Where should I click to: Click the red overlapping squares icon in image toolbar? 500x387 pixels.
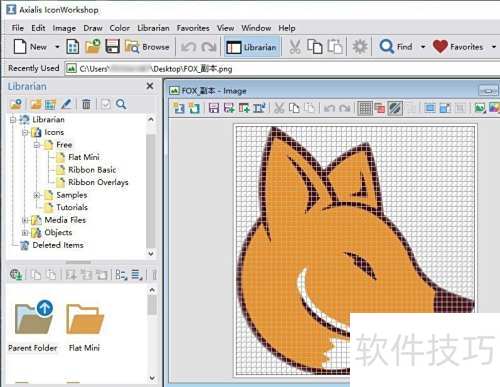click(380, 108)
